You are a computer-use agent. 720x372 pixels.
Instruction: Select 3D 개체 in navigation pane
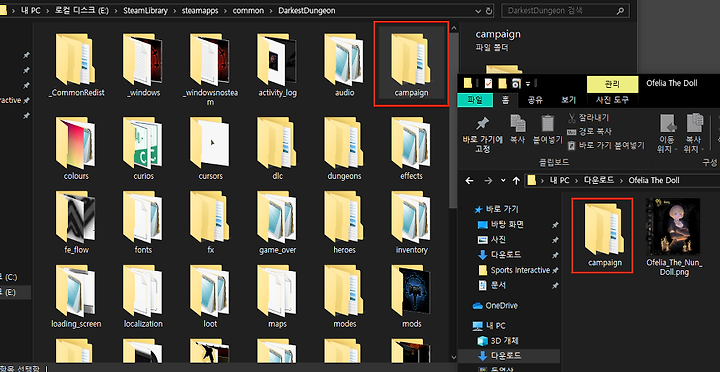(x=498, y=341)
